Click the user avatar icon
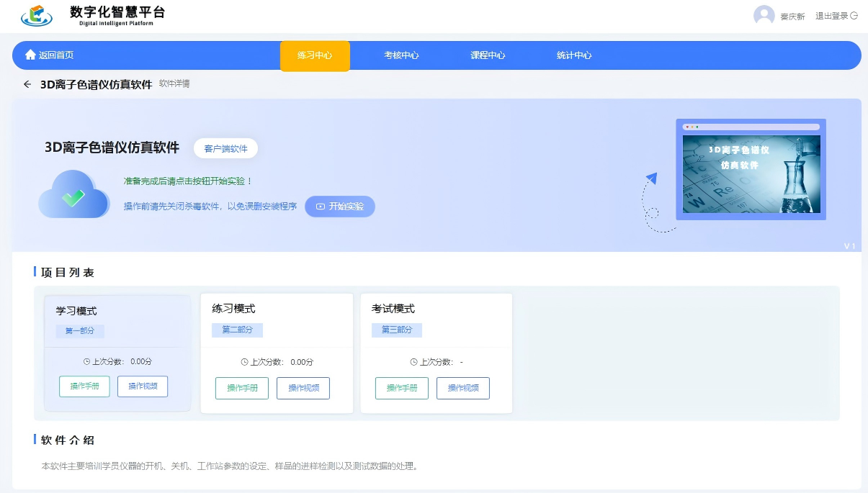 (764, 16)
